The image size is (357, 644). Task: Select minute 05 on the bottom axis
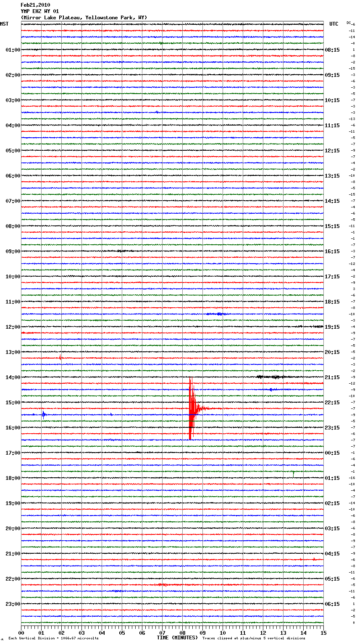point(122,633)
